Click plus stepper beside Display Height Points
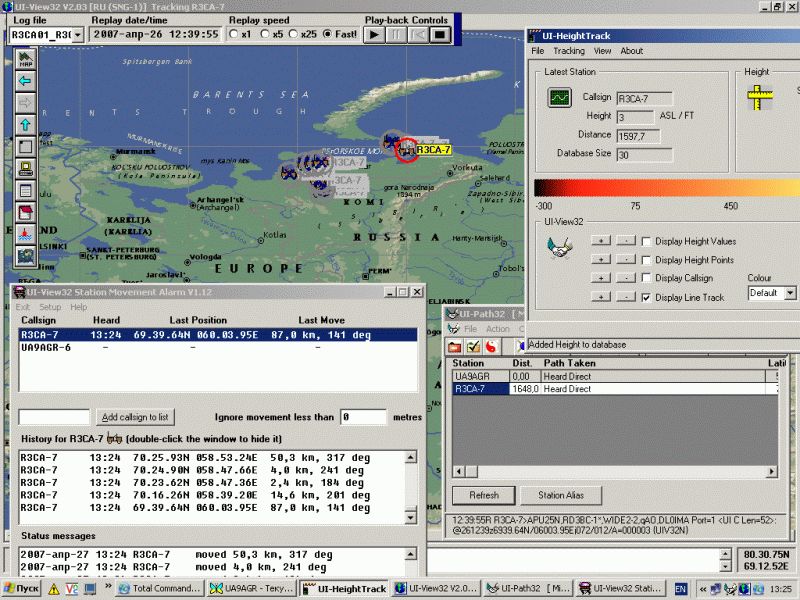The height and width of the screenshot is (600, 800). (x=601, y=259)
